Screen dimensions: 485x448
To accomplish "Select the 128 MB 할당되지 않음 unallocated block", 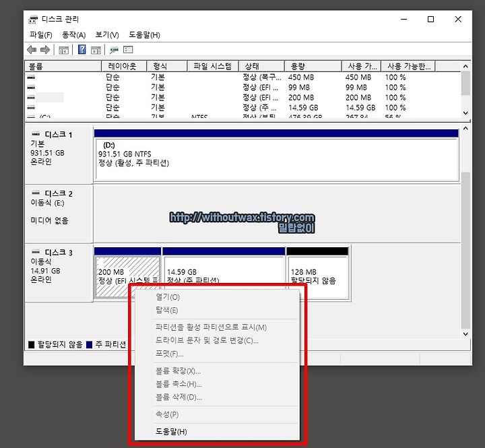I will click(x=319, y=273).
